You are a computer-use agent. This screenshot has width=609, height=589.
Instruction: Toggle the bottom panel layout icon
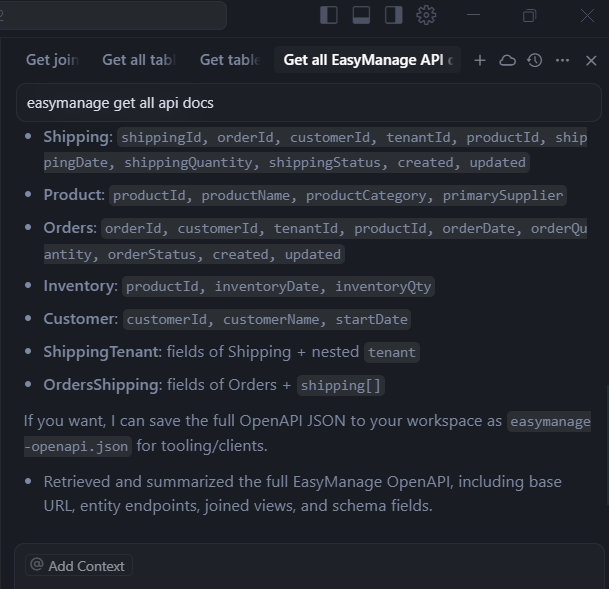pos(361,16)
